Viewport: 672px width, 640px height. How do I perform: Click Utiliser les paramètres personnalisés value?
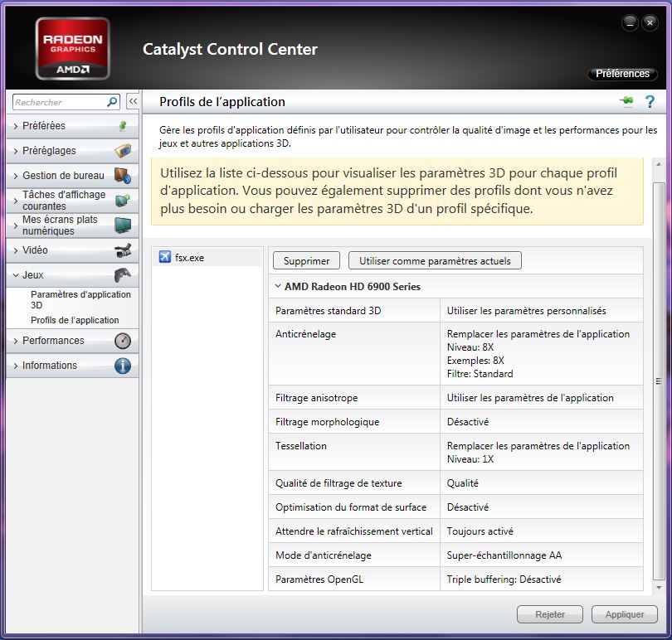tap(526, 311)
